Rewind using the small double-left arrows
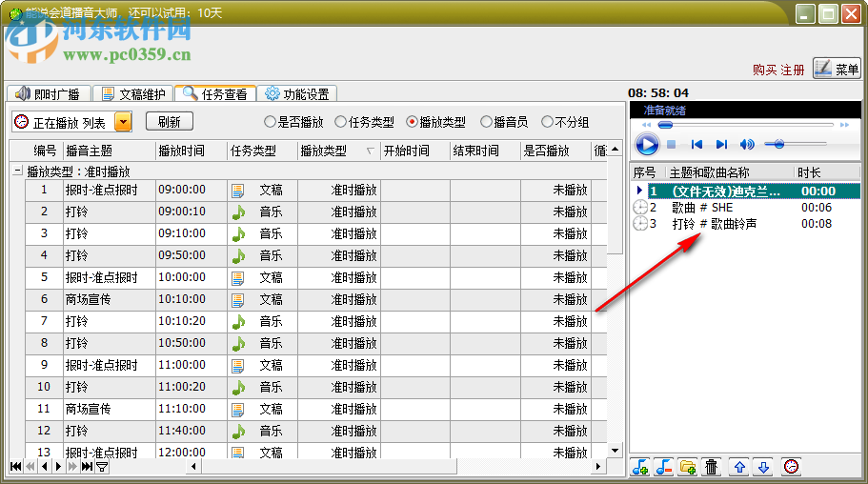Image resolution: width=868 pixels, height=484 pixels. click(x=646, y=125)
